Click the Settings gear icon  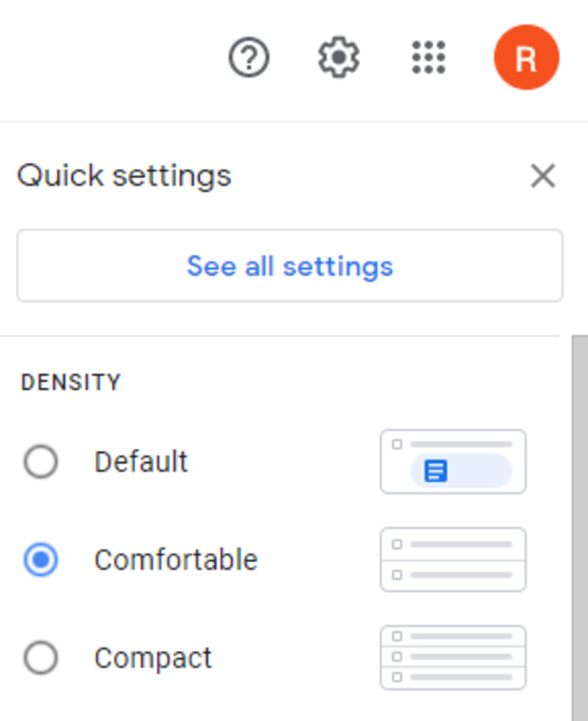339,58
